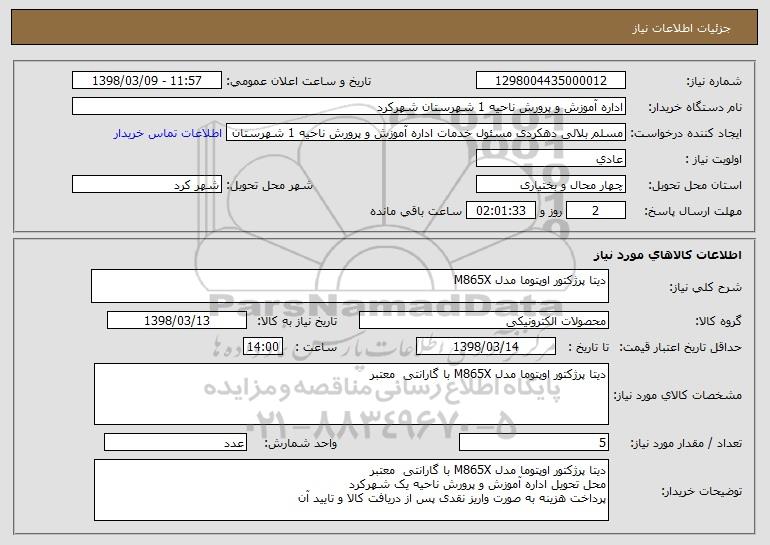Select the label شماره نیاز

714,81
